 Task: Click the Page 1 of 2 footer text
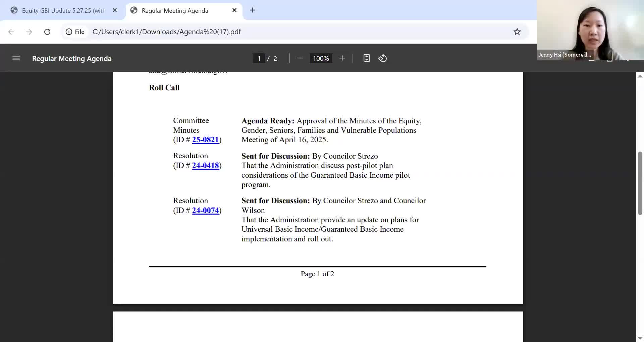pos(317,274)
